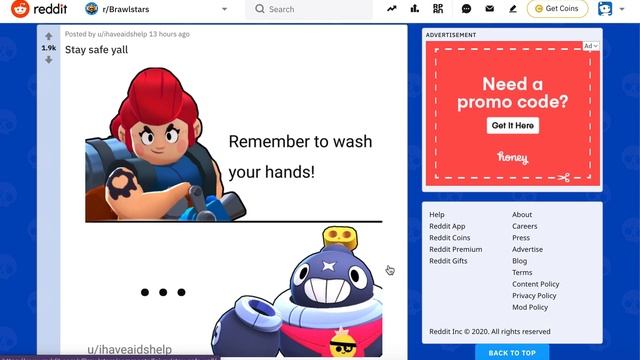Open the Help link
The height and width of the screenshot is (360, 640).
437,215
